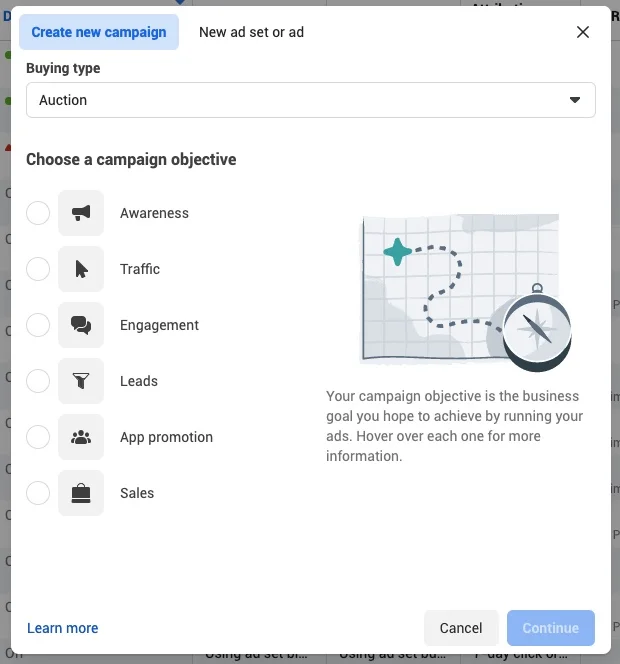This screenshot has width=620, height=664.
Task: Select the Awareness radio button
Action: (x=38, y=213)
